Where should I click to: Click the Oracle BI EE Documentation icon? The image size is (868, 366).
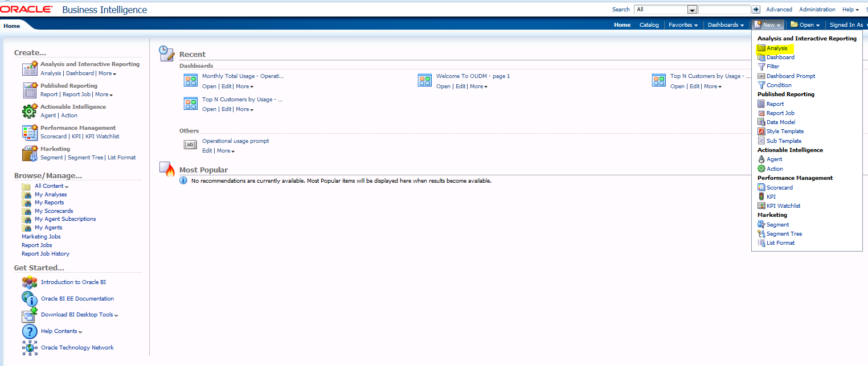click(x=30, y=298)
